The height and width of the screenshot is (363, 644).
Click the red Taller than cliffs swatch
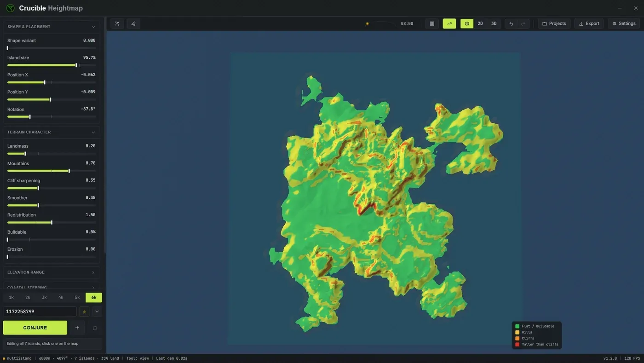(517, 344)
